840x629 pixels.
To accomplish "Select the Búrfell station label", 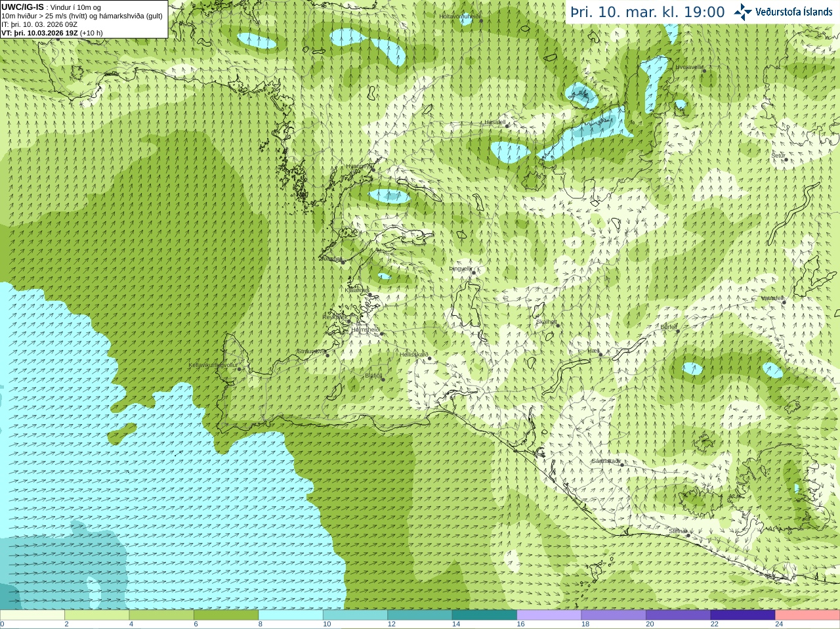I will [x=669, y=327].
